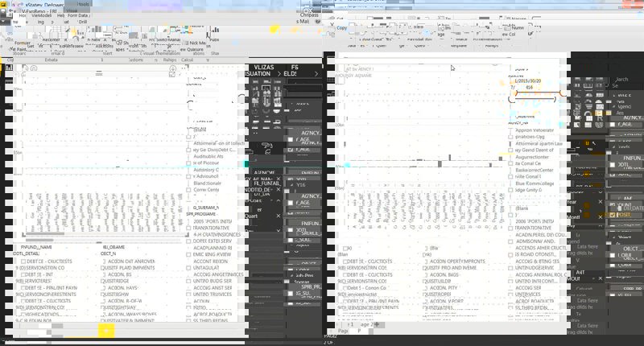644x346 pixels.
Task: Switch to the Home ribbon tab
Action: point(22,15)
